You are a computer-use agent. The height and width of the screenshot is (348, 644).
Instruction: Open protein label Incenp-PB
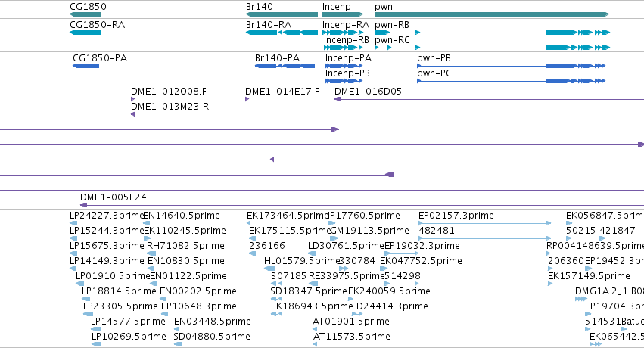(347, 73)
